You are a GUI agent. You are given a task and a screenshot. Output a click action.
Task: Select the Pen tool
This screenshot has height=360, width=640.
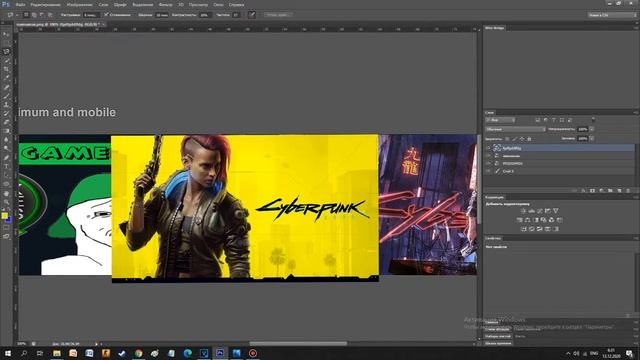pos(6,158)
